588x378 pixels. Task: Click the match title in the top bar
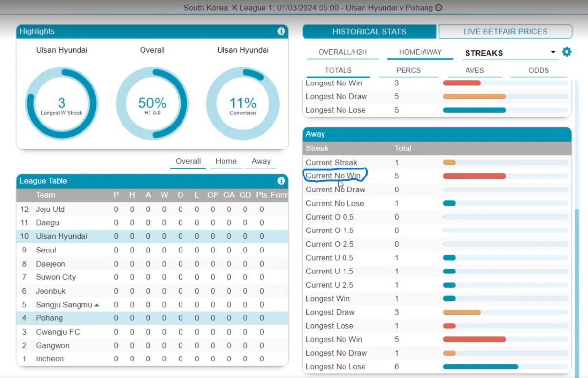point(308,8)
